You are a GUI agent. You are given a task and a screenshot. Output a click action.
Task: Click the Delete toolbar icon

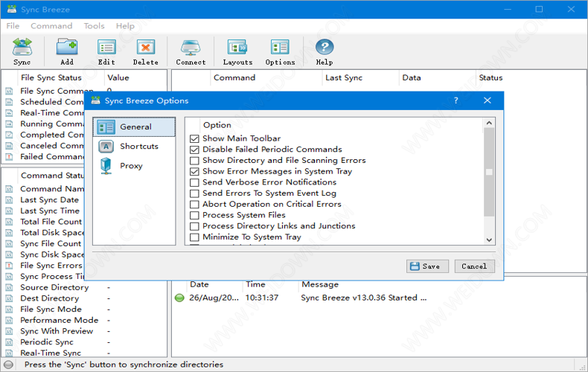click(x=145, y=52)
